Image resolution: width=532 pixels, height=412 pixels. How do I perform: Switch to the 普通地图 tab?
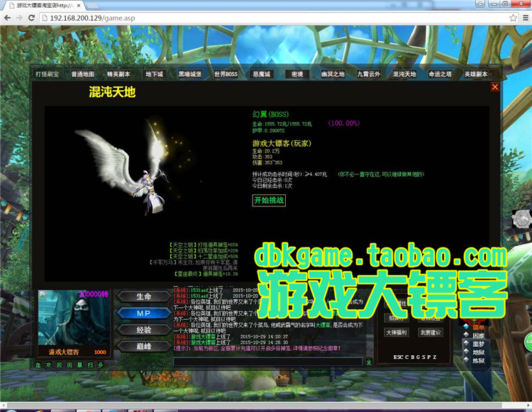[83, 74]
